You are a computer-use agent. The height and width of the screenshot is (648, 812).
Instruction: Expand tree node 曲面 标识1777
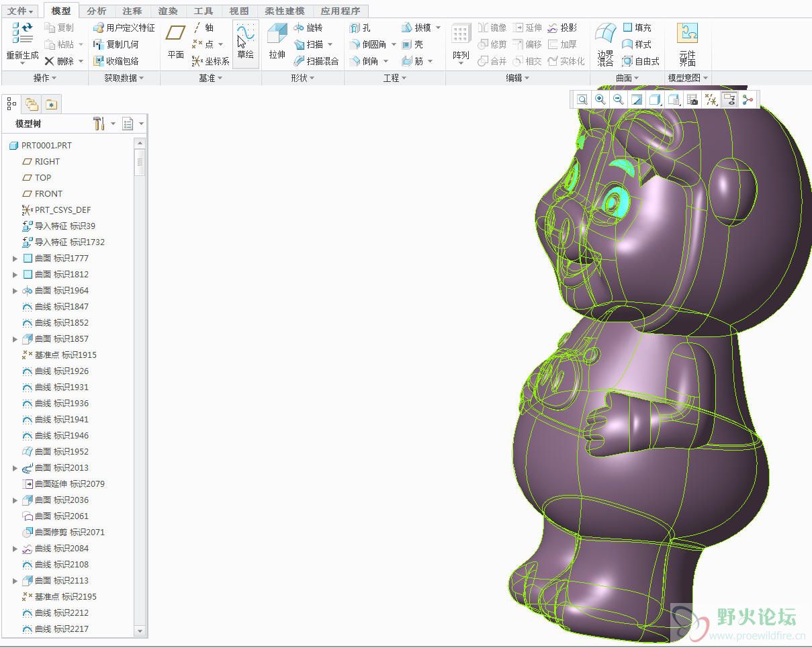15,259
